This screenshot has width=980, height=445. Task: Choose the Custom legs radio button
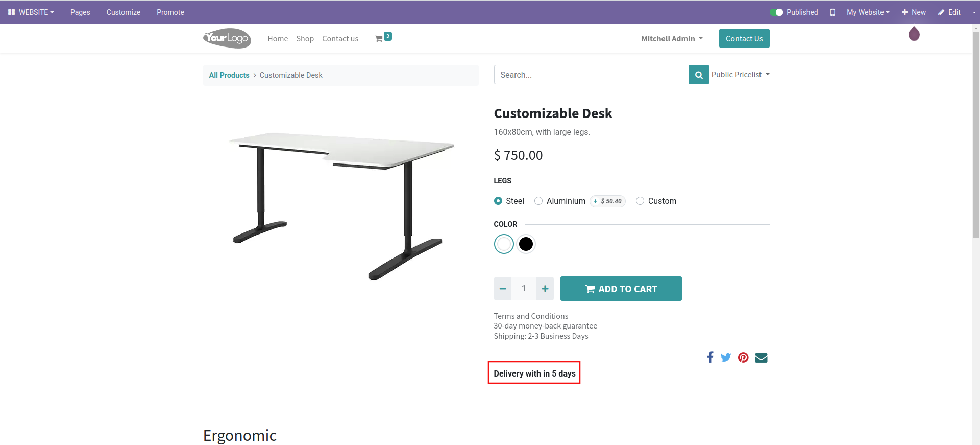click(x=640, y=201)
